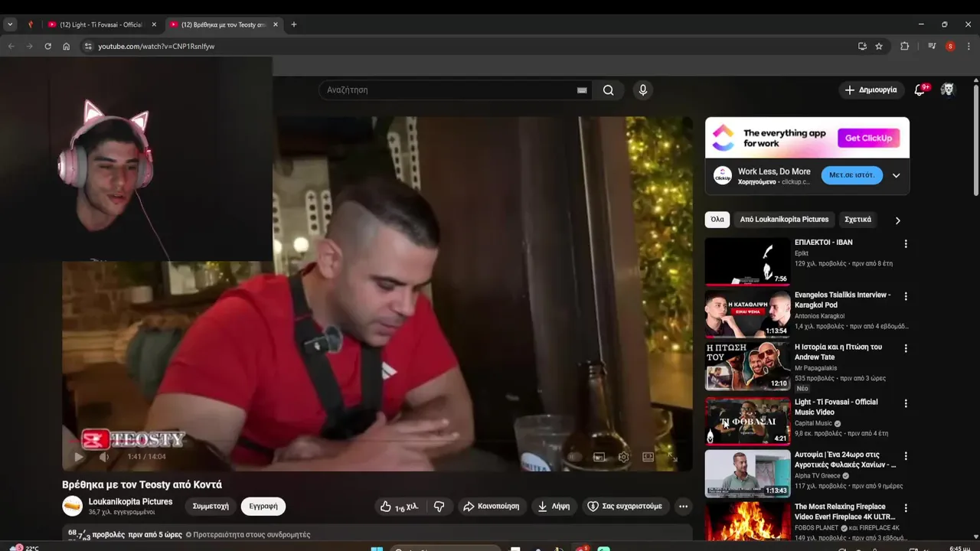The image size is (980, 551).
Task: Dislike the video with thumbs down
Action: [x=439, y=507]
